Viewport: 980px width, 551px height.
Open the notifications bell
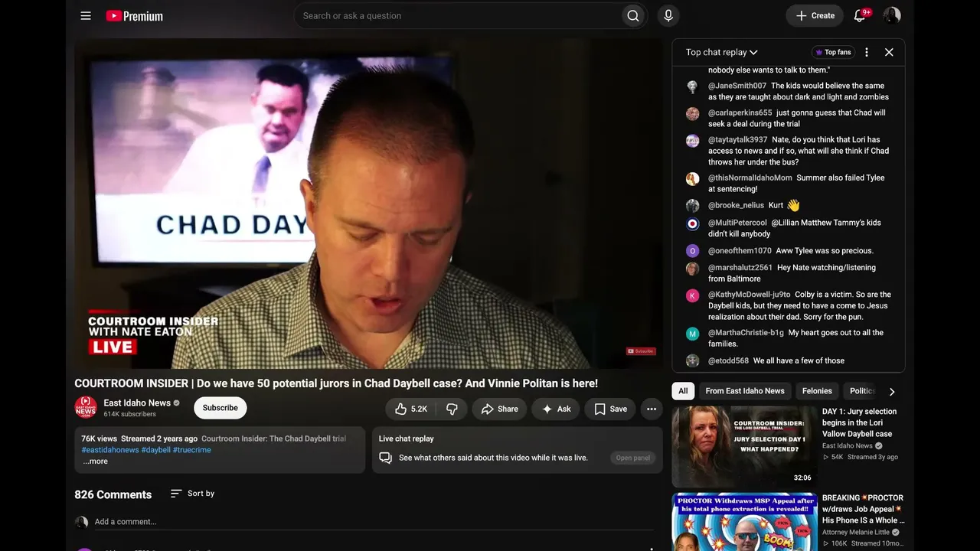[860, 16]
